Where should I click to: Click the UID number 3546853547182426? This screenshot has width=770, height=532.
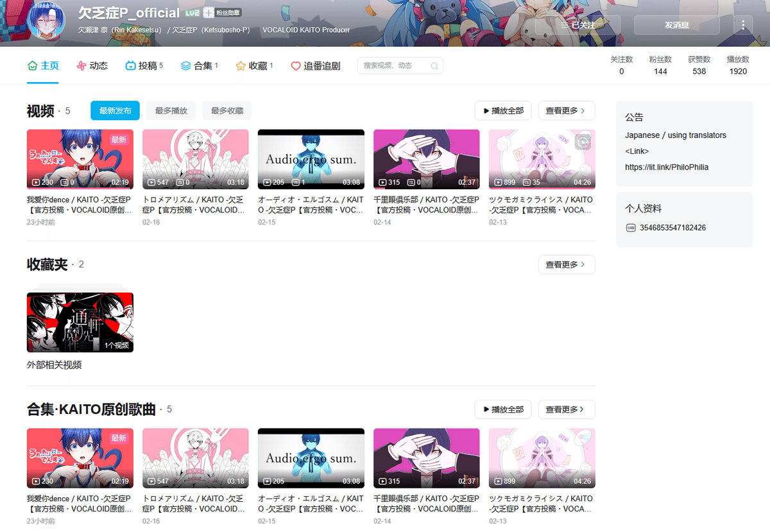tap(672, 228)
